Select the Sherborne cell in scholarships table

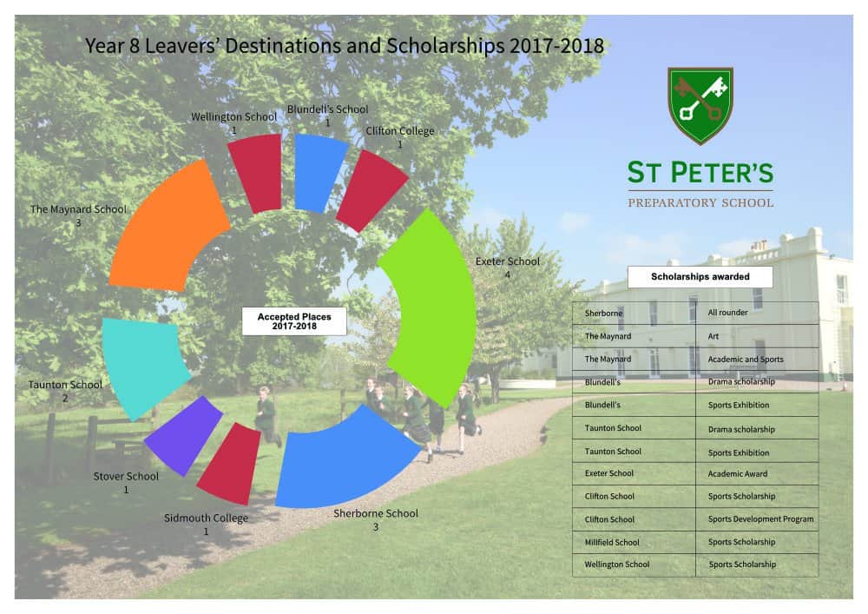pyautogui.click(x=634, y=313)
